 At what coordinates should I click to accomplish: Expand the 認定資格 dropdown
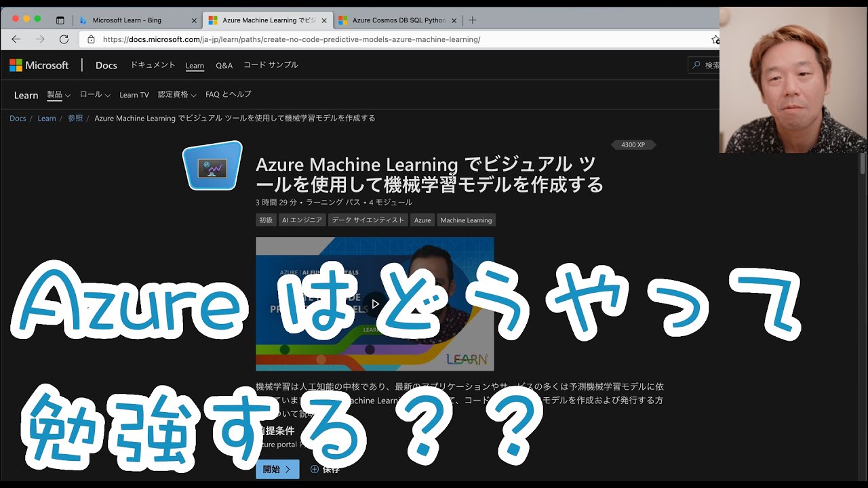pos(177,95)
